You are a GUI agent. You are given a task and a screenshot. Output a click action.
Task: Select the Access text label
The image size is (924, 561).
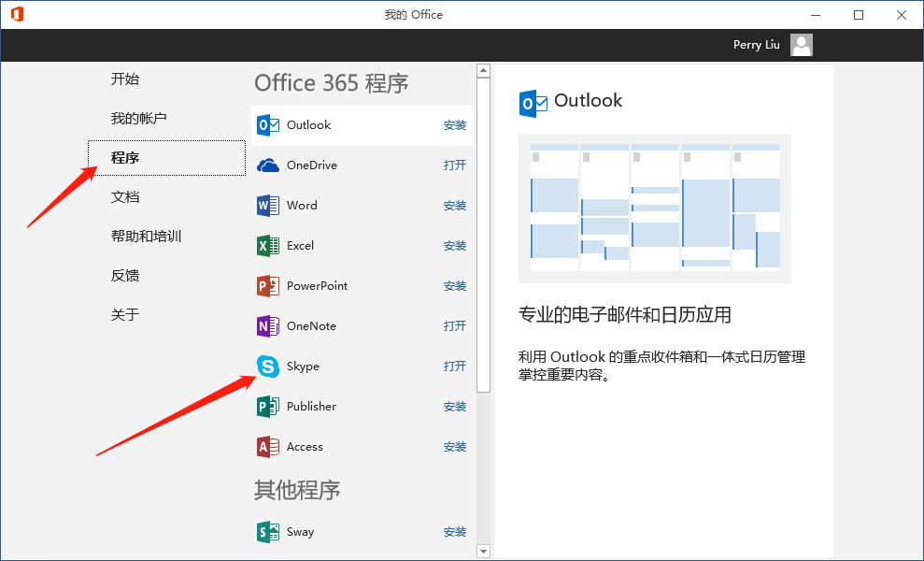coord(305,447)
